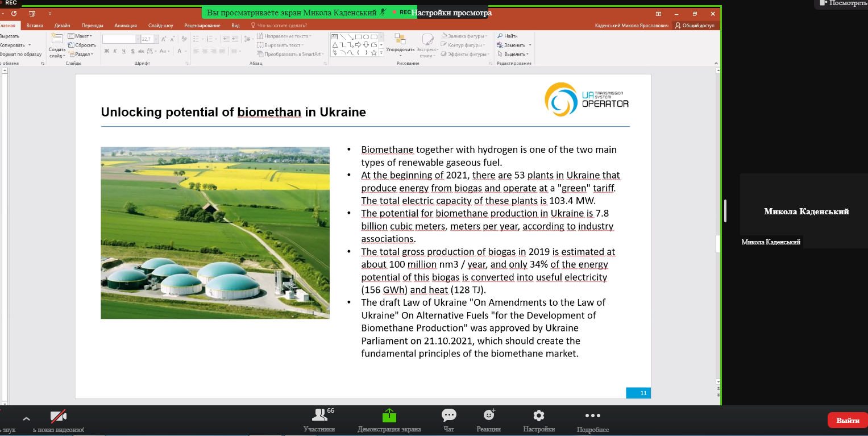Image resolution: width=868 pixels, height=436 pixels.
Task: Click the Подробнее three-dots icon
Action: 592,416
